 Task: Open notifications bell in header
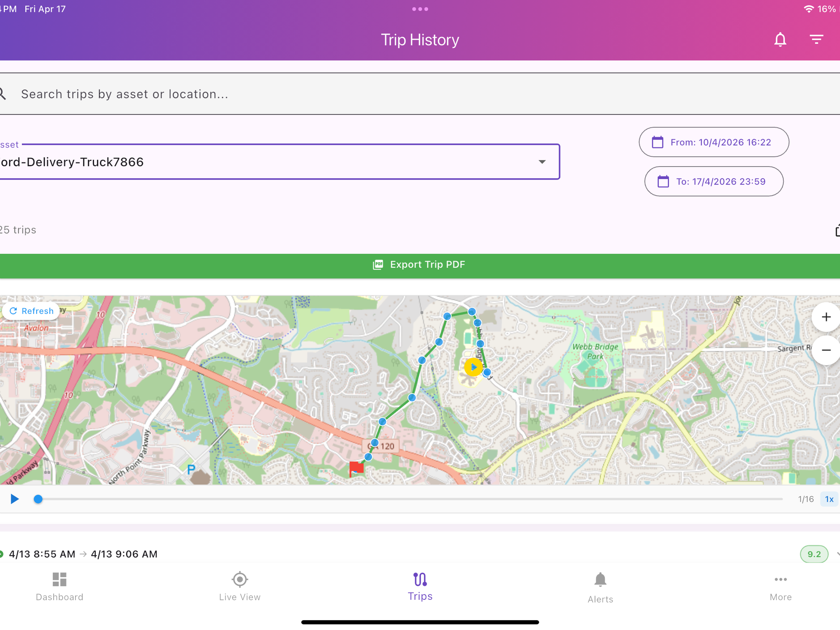tap(780, 39)
